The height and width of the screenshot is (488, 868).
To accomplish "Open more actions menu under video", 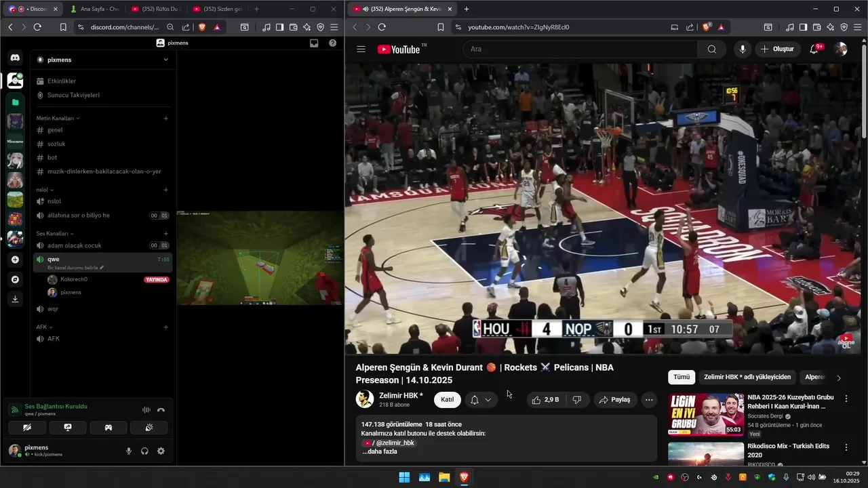I will (649, 400).
